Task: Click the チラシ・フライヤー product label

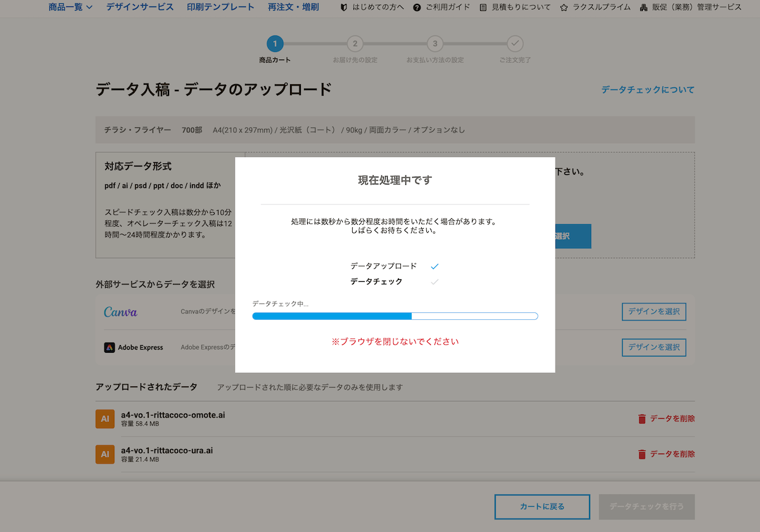Action: pos(137,130)
